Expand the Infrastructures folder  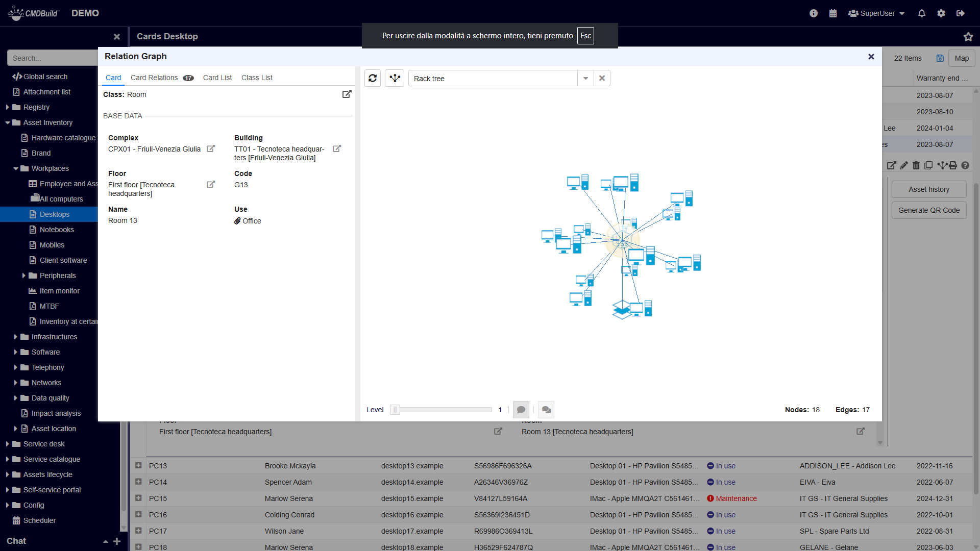click(x=16, y=337)
